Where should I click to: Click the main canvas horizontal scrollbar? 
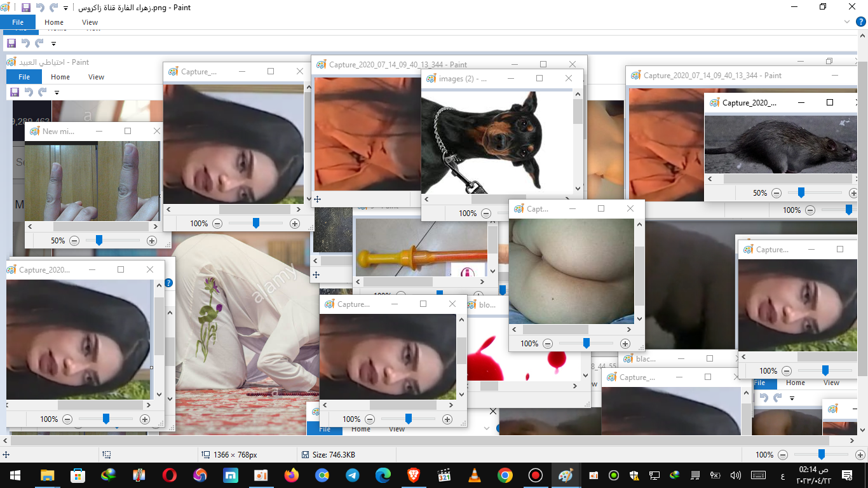[x=419, y=440]
